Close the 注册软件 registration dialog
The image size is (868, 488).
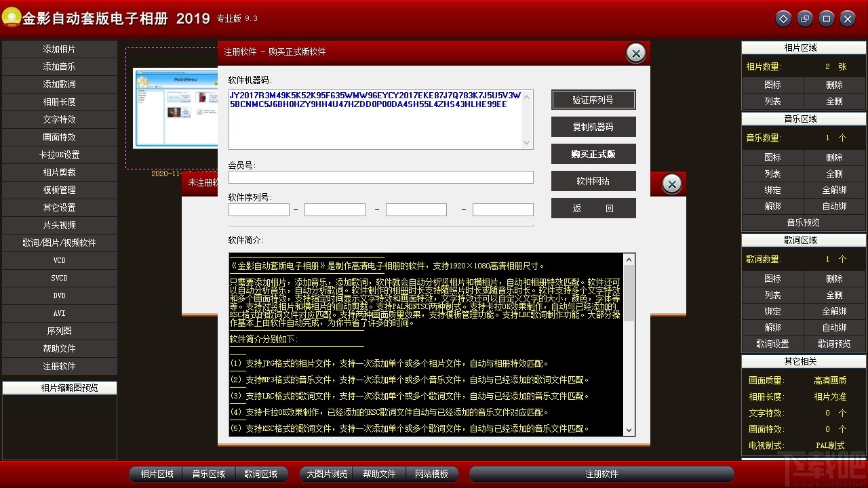point(635,53)
